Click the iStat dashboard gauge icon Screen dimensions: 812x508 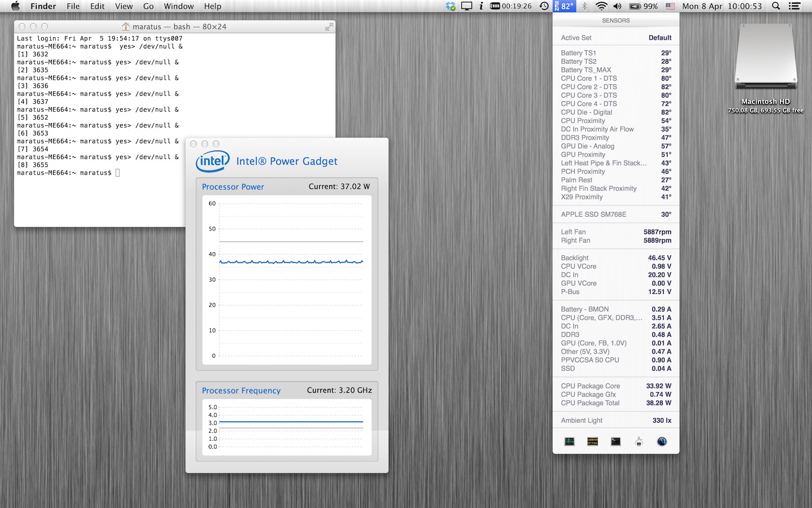coord(662,441)
